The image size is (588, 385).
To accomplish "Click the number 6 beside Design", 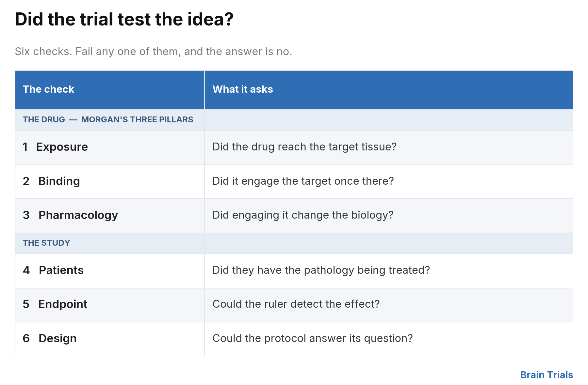I will tap(26, 338).
